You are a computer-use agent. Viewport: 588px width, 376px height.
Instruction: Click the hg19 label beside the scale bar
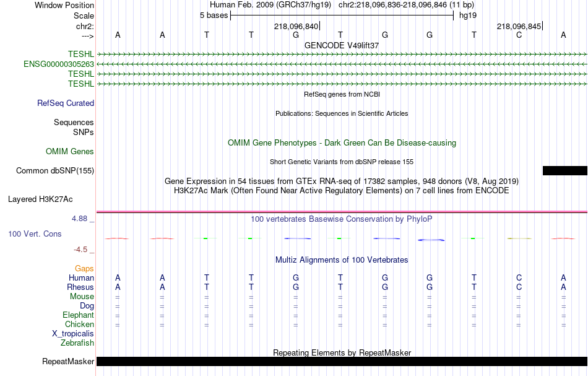pos(468,15)
